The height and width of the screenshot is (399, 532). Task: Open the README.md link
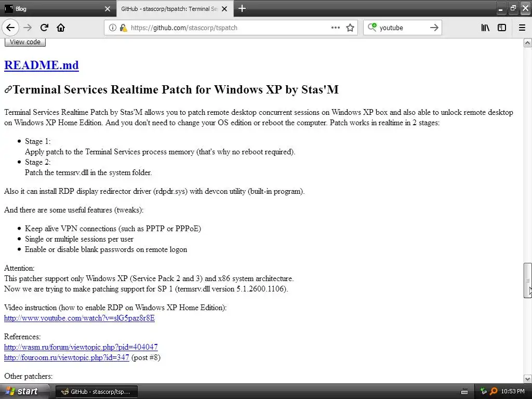[42, 65]
